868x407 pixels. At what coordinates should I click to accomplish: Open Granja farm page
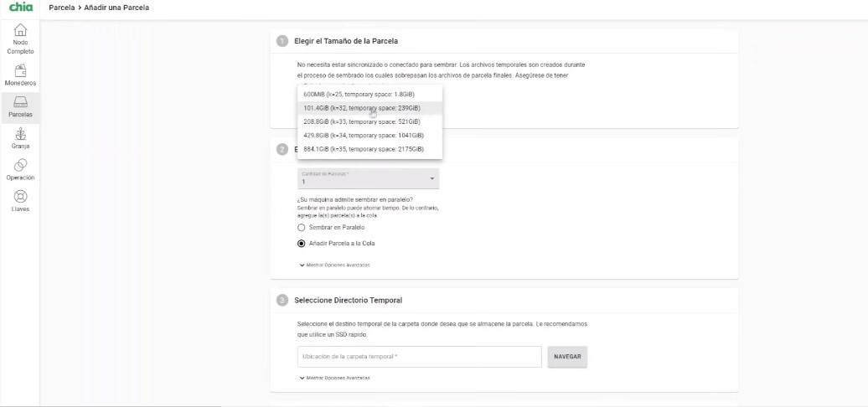point(20,139)
